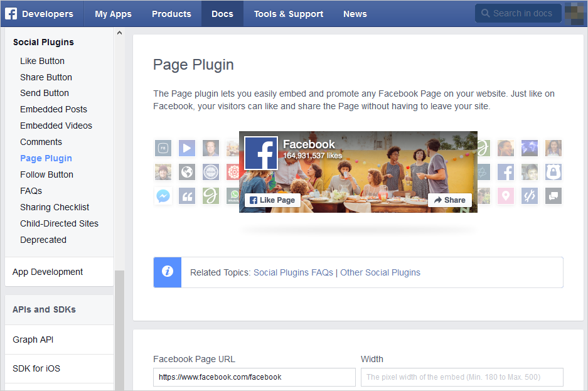
Task: Open the Send Button doc
Action: pyautogui.click(x=45, y=93)
